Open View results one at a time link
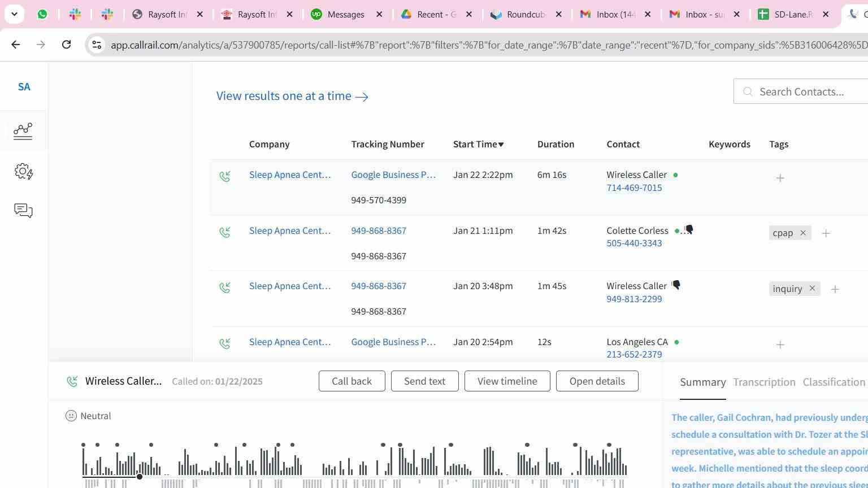This screenshot has width=868, height=488. pos(292,96)
